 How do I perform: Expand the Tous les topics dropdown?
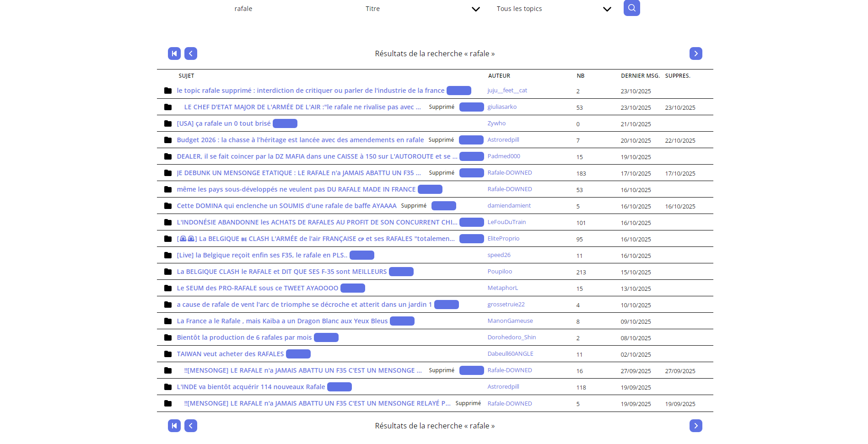(x=554, y=9)
